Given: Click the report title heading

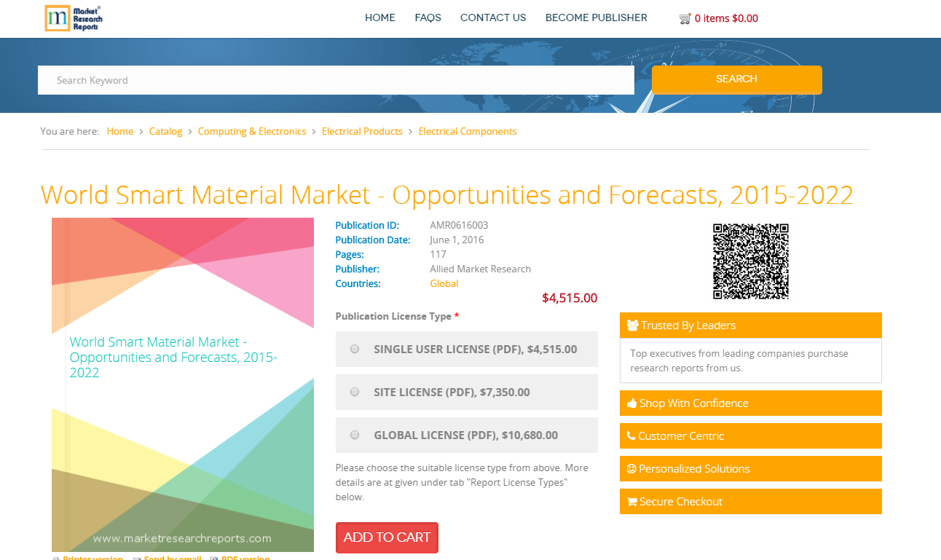Looking at the screenshot, I should (446, 195).
